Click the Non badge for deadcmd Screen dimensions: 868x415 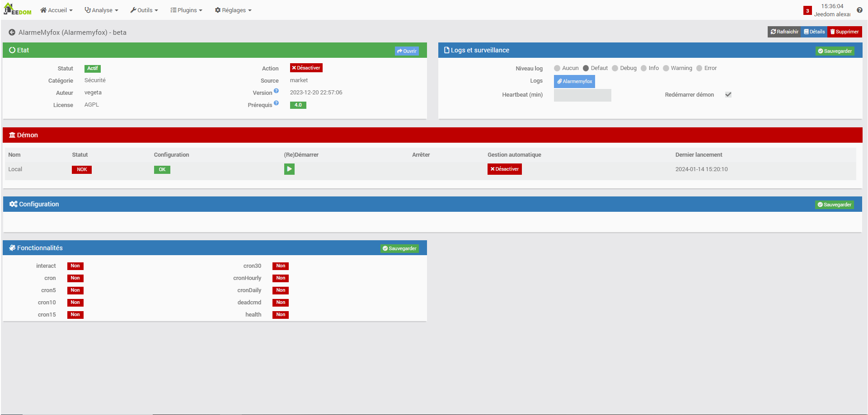pos(281,303)
